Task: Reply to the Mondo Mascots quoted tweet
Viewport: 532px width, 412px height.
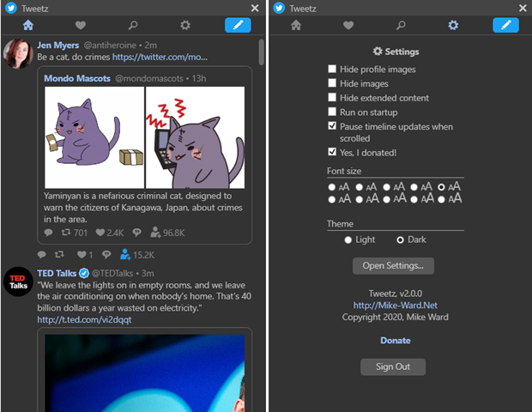Action: 49,233
